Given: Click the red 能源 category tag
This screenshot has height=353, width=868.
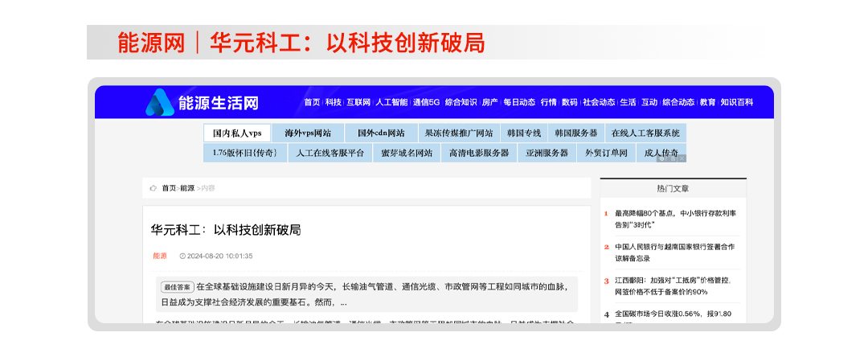Looking at the screenshot, I should [160, 256].
